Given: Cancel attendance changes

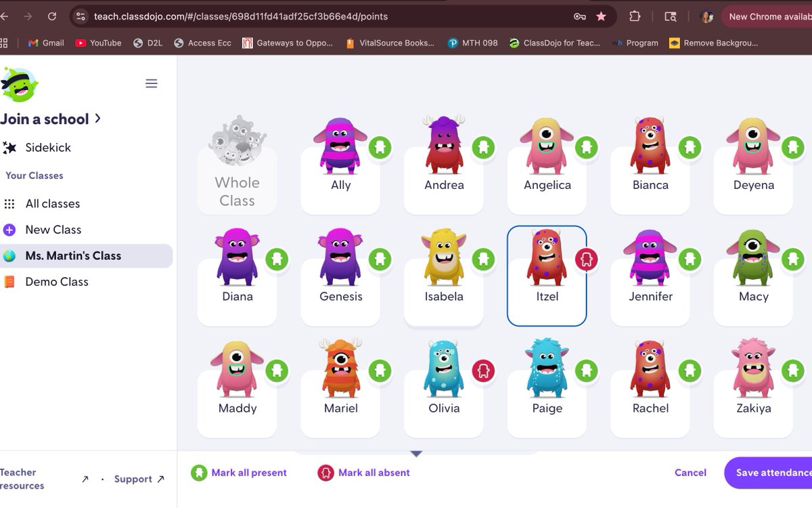Looking at the screenshot, I should 690,473.
